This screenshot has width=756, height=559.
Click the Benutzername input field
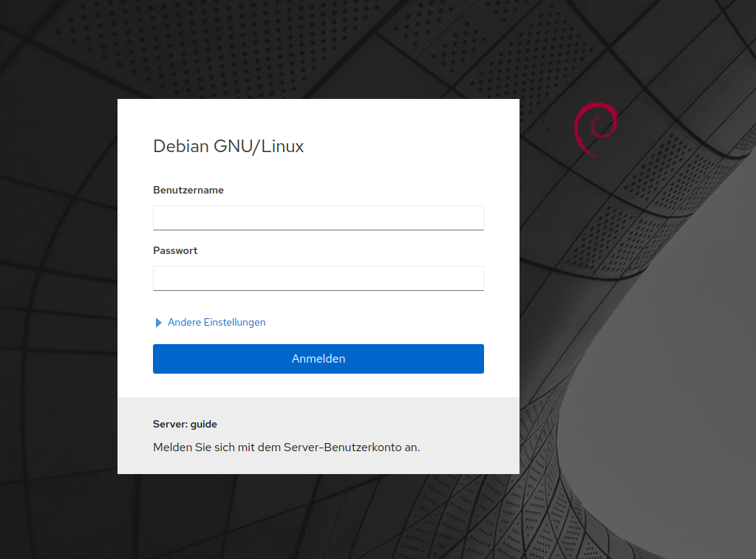click(319, 218)
